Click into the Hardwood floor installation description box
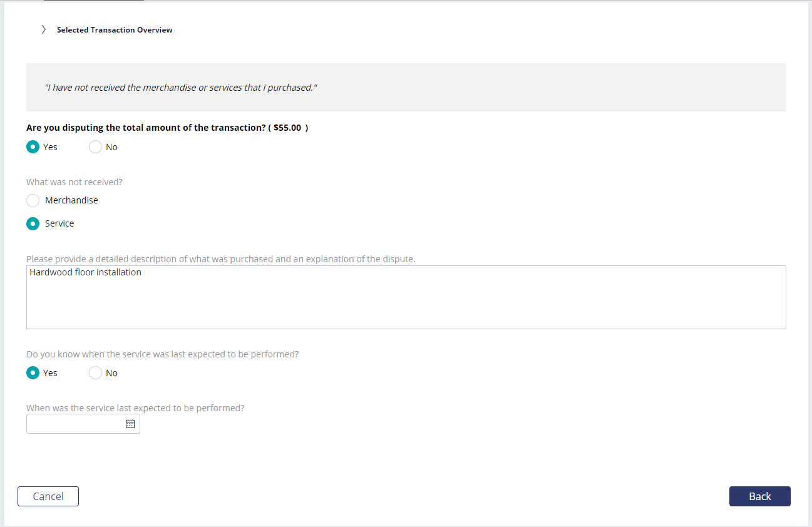812x527 pixels. click(x=406, y=297)
